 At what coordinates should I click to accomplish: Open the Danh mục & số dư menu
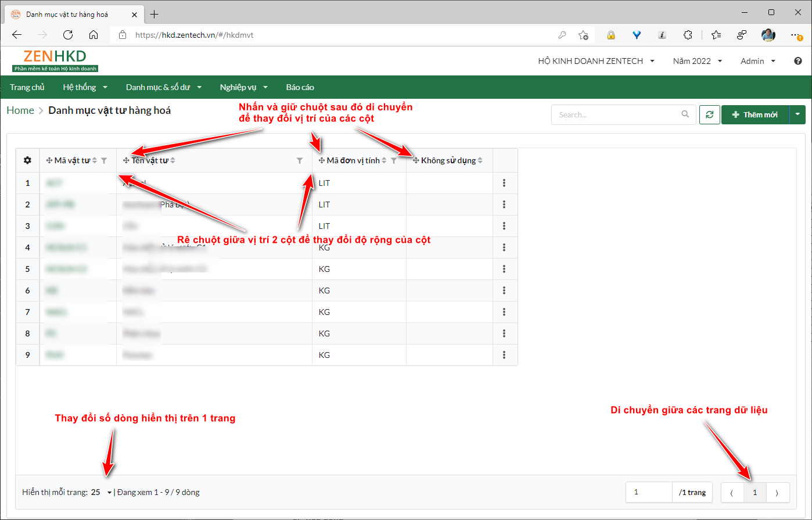163,87
